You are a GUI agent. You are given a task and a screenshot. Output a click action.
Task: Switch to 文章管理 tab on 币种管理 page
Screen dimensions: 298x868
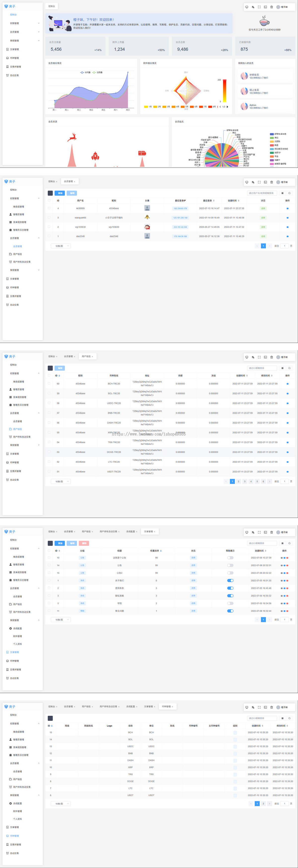pos(148,706)
